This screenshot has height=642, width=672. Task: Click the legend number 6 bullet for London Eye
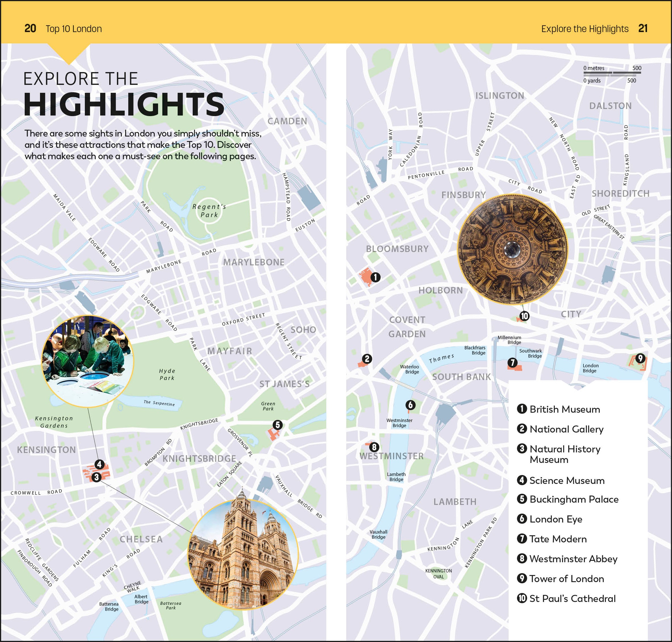pyautogui.click(x=522, y=519)
